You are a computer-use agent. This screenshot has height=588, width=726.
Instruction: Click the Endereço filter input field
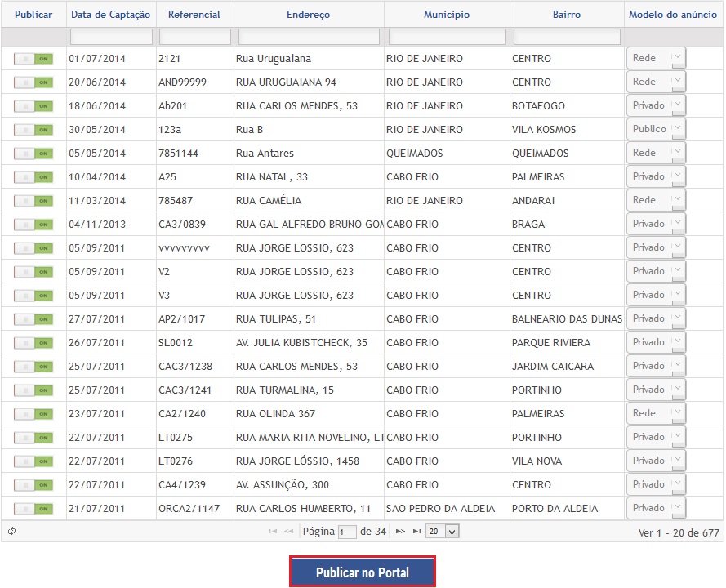tap(309, 37)
